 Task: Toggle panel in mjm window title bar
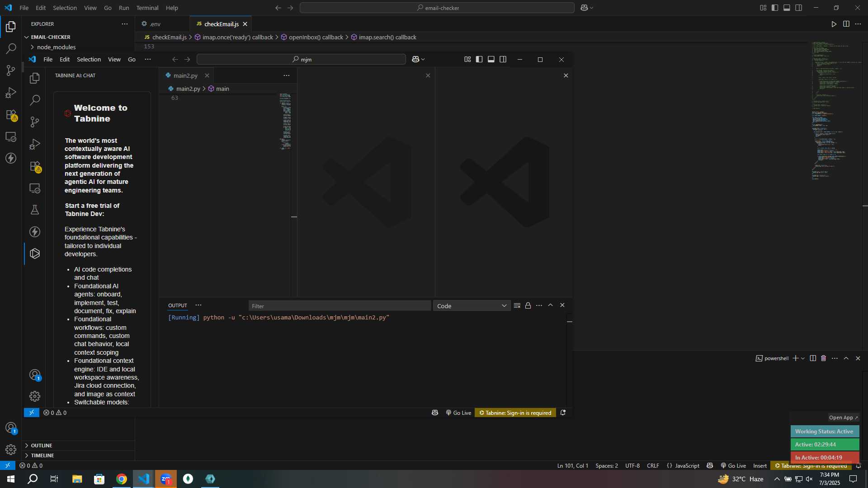click(491, 59)
